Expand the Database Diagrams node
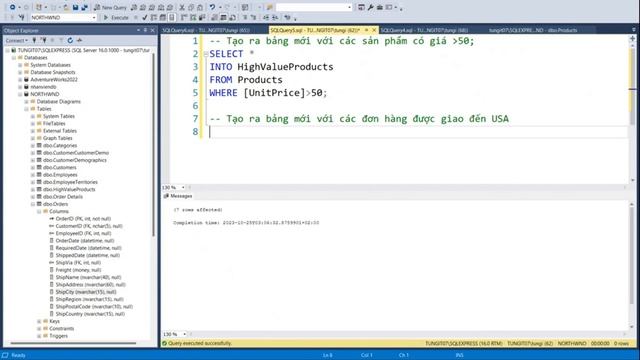The image size is (640, 360). pos(27,102)
